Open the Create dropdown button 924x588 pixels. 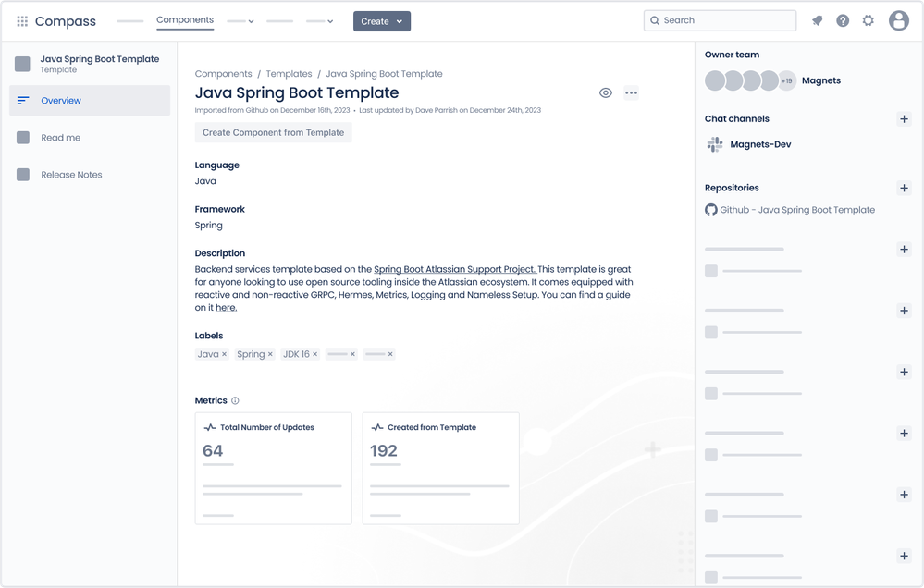(x=382, y=21)
